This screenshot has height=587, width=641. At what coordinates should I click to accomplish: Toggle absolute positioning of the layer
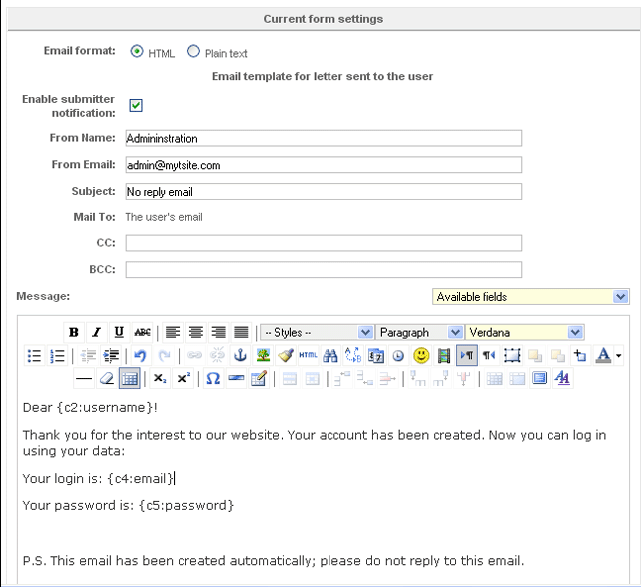[x=580, y=356]
